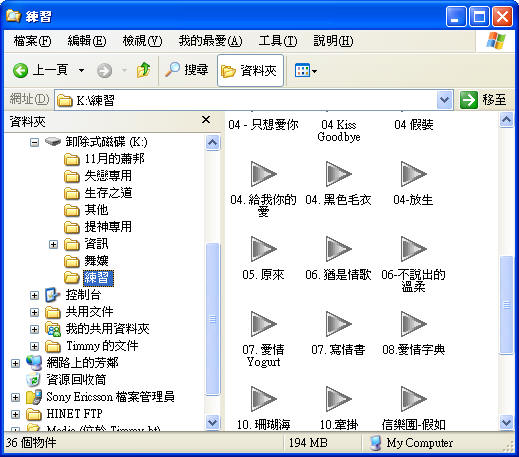This screenshot has width=519, height=457.
Task: Open the 檔案(F) menu
Action: click(32, 41)
